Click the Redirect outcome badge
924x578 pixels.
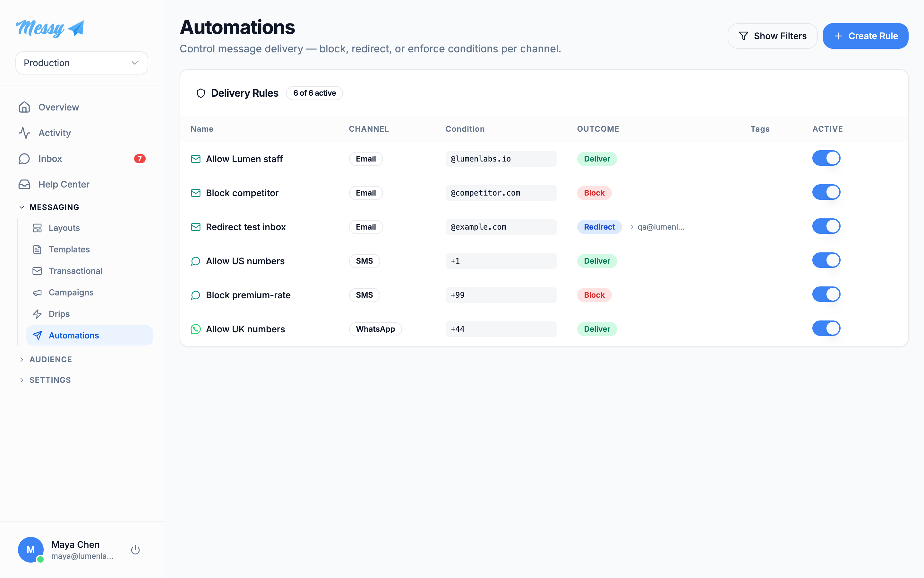click(x=599, y=227)
